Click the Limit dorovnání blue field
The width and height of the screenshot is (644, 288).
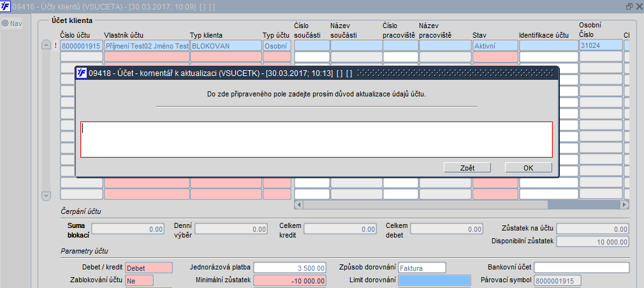(x=434, y=280)
